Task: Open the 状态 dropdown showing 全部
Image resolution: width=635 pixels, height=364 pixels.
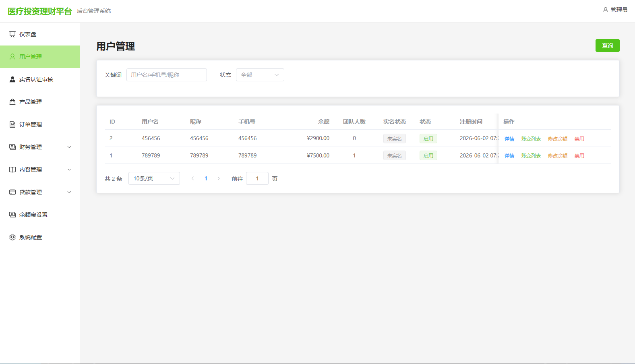Action: [x=260, y=75]
